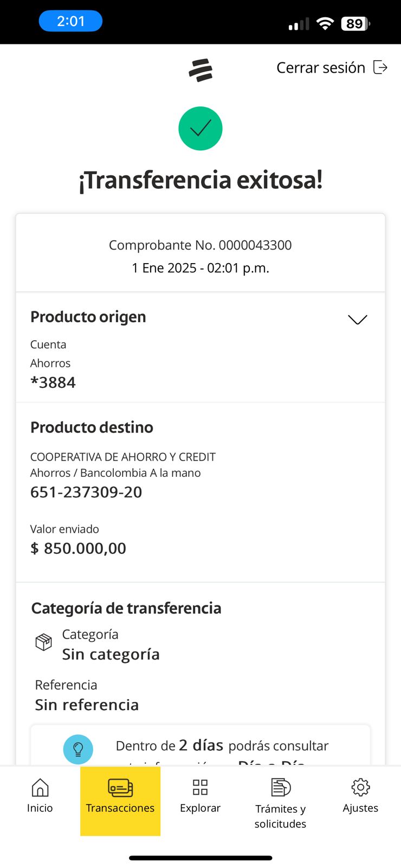The image size is (401, 868).
Task: Tap the category box icon
Action: tap(44, 642)
